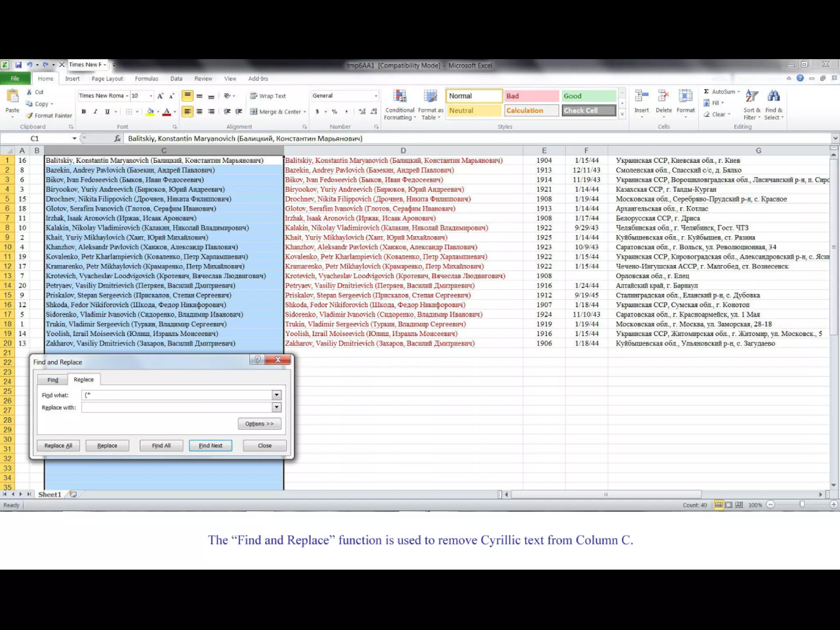Click the Increase Font Size icon

(160, 96)
